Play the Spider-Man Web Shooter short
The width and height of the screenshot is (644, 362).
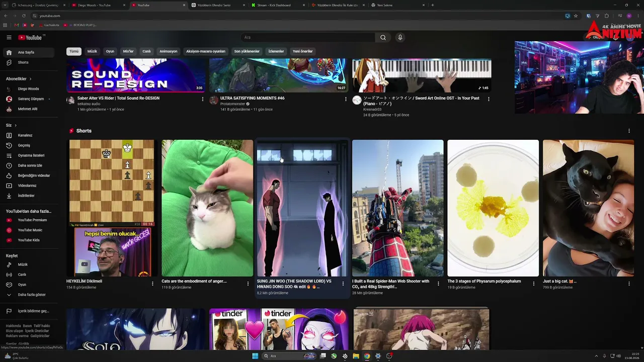398,208
